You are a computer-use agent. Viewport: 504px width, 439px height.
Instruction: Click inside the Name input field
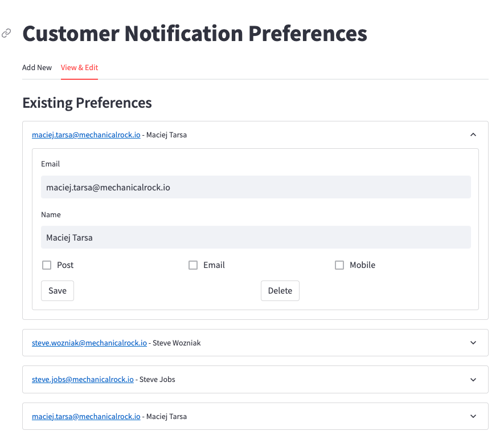pyautogui.click(x=255, y=237)
